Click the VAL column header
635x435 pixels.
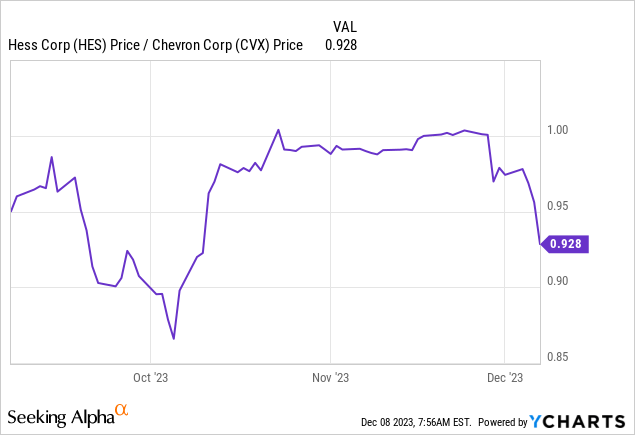(344, 25)
